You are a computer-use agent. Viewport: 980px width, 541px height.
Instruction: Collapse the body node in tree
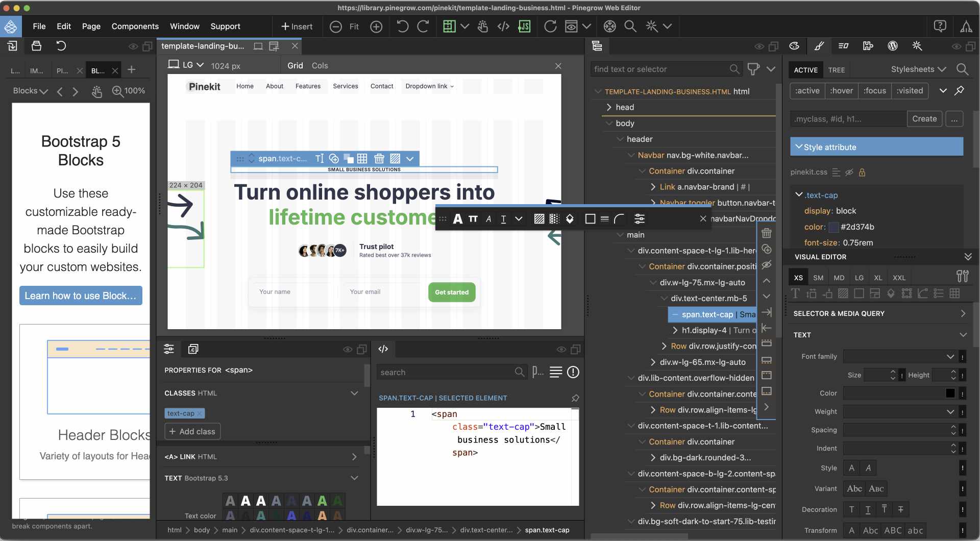pyautogui.click(x=609, y=124)
